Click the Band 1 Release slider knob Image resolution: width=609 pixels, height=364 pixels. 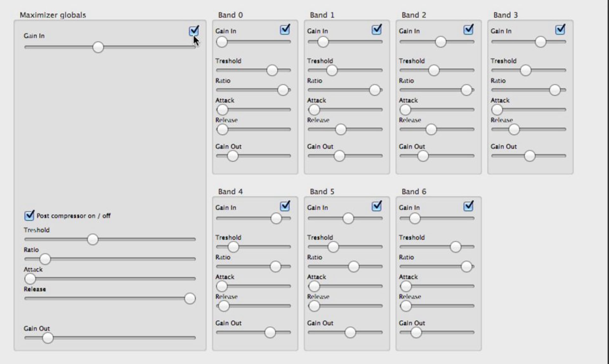coord(341,129)
